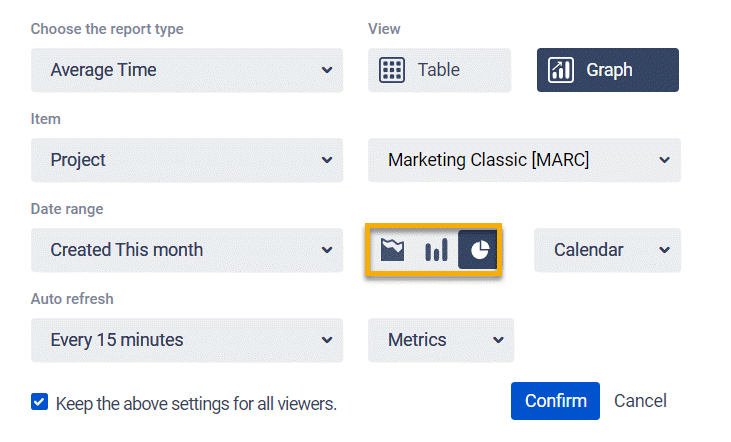Viewport: 731px width, 442px height.
Task: Open the Marketing Classic [MARC] dropdown
Action: coord(524,160)
